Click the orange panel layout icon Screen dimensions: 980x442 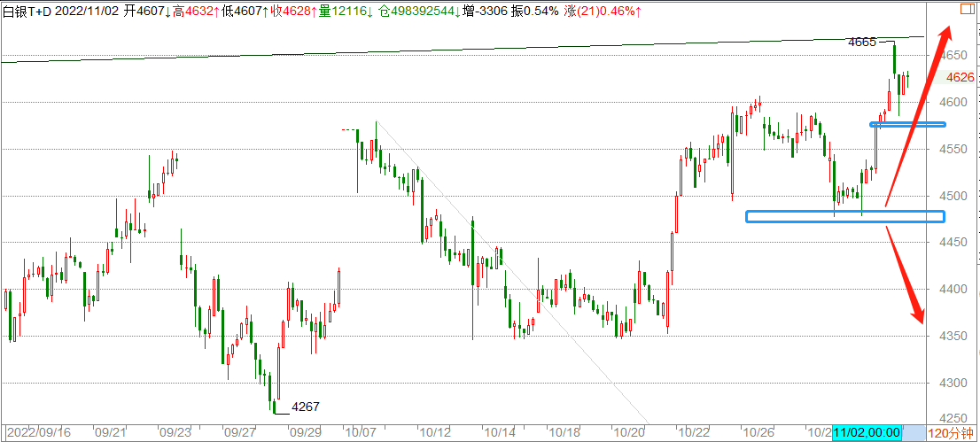[968, 9]
